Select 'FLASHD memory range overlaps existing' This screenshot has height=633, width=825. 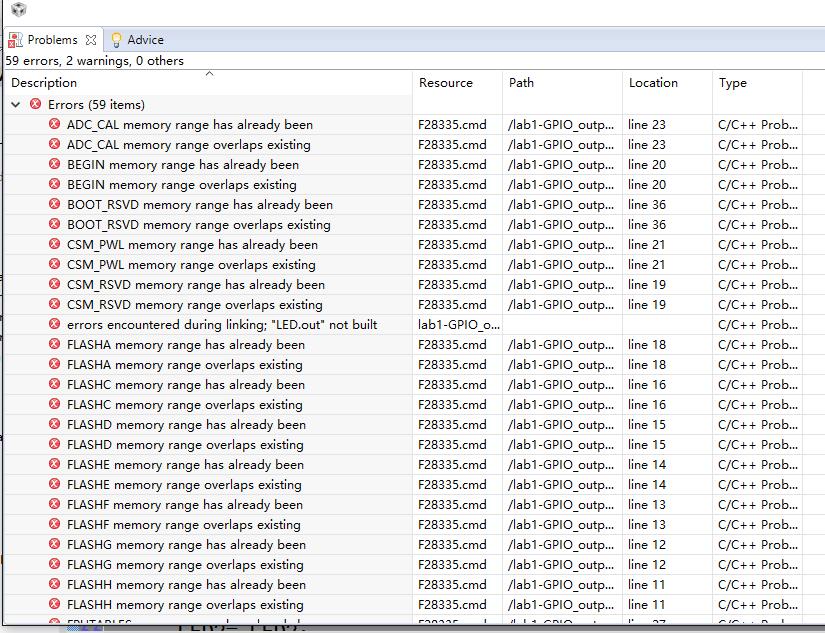pos(186,445)
